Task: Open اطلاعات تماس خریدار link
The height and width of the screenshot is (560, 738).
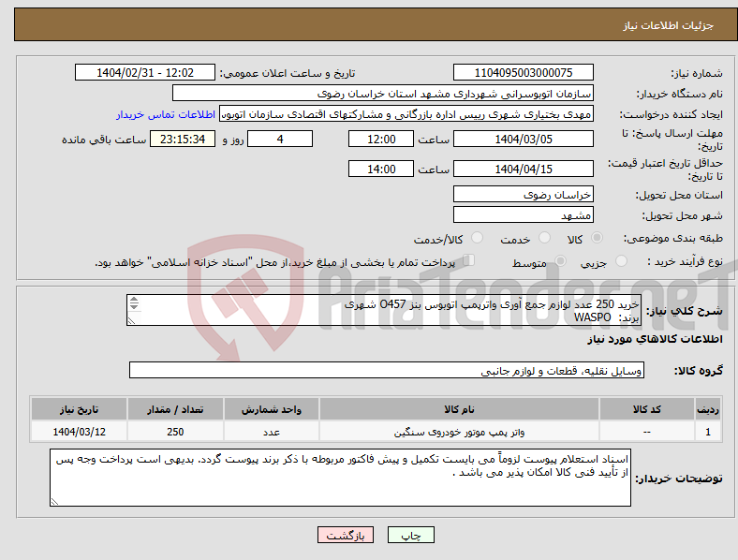Action: pyautogui.click(x=166, y=114)
